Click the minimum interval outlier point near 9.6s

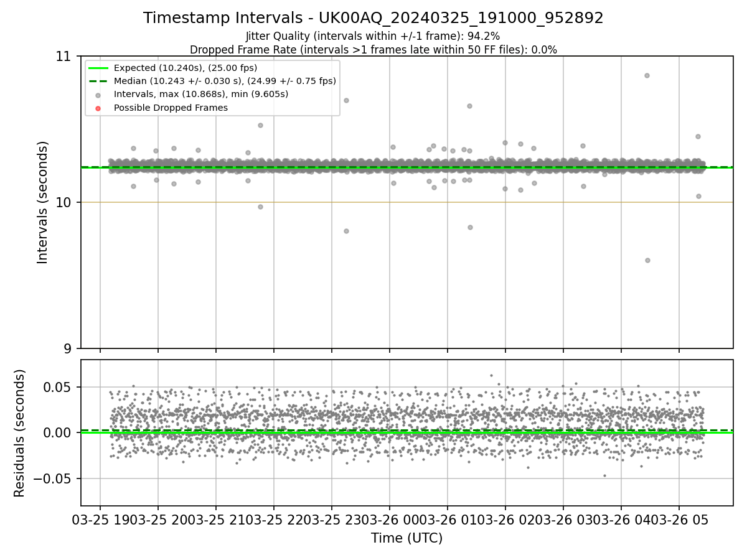(647, 260)
